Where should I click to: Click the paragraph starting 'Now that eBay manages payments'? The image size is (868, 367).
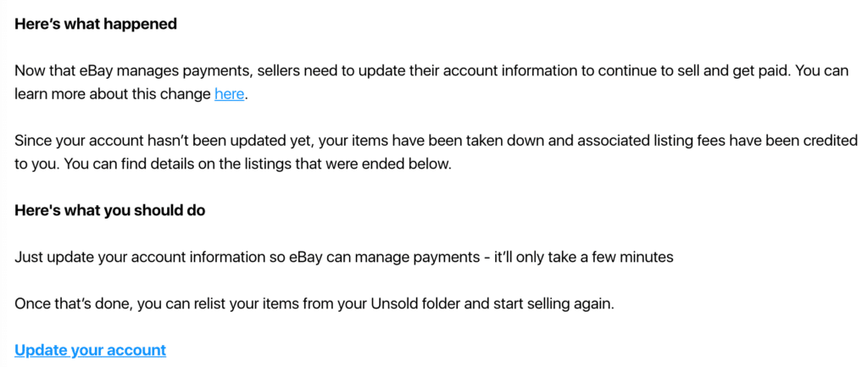pyautogui.click(x=431, y=83)
